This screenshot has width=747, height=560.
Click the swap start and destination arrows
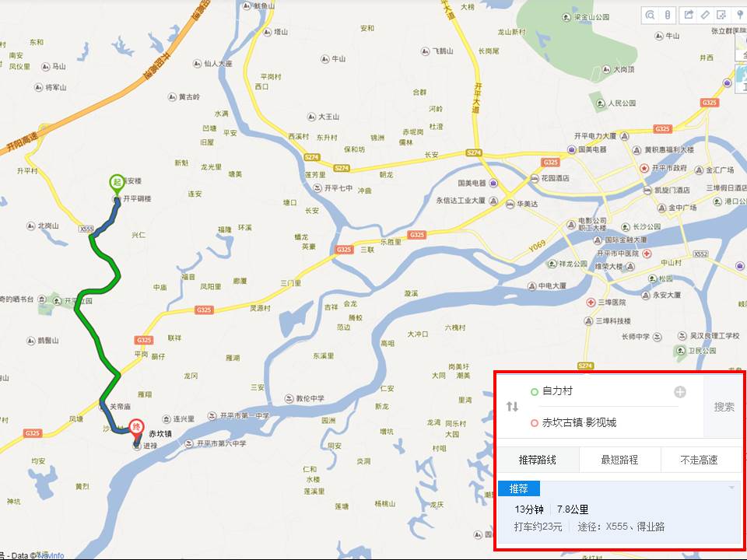pyautogui.click(x=512, y=407)
